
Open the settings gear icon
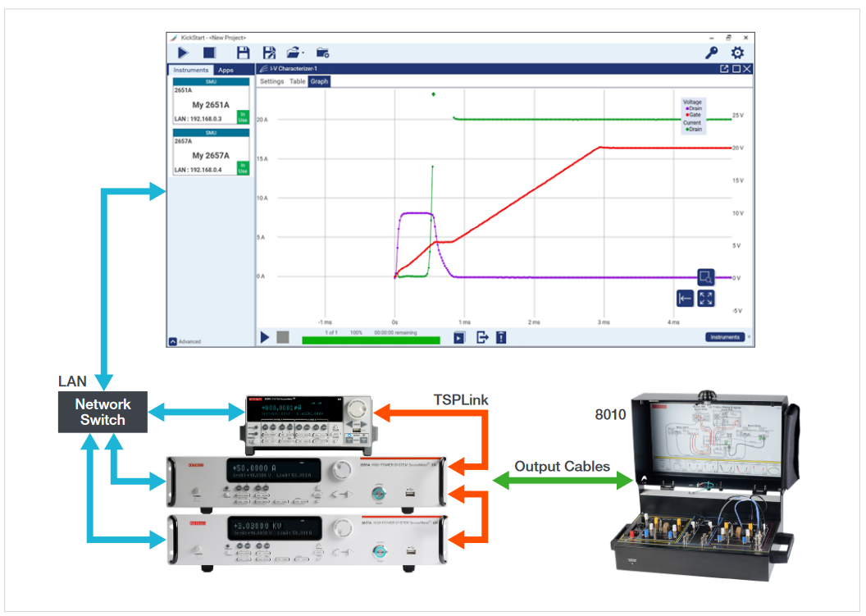(737, 52)
